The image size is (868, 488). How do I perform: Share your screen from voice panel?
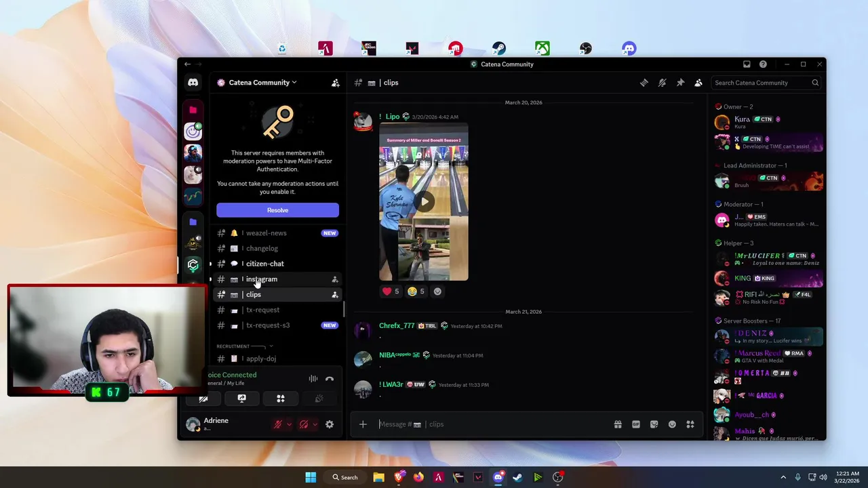[x=242, y=399]
